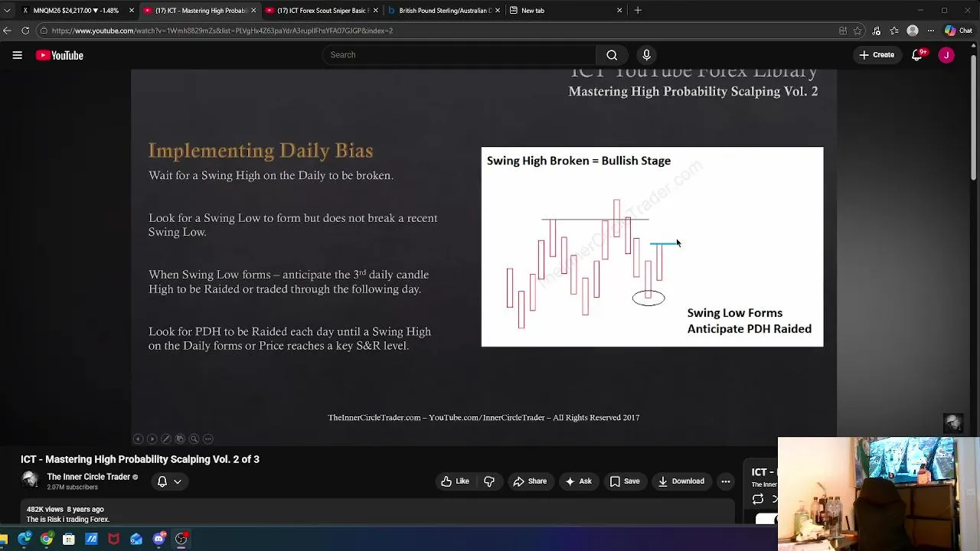Screen dimensions: 980x551
Task: Open the YouTube account avatar menu
Action: tap(946, 55)
